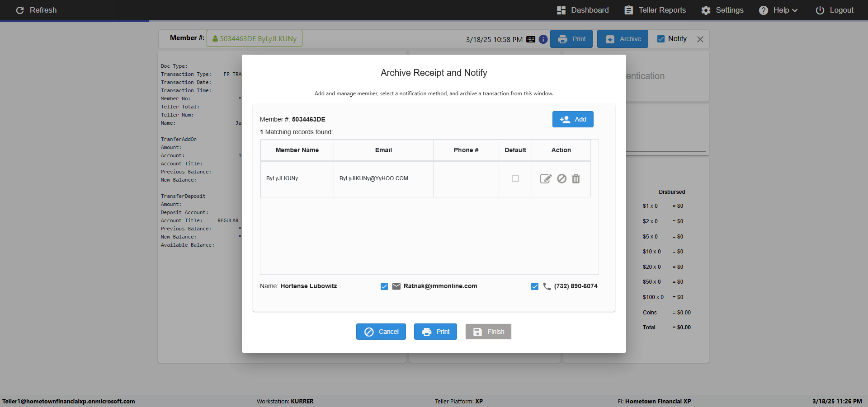Image resolution: width=868 pixels, height=407 pixels.
Task: Click the Disbursed $100 x 0 row
Action: [663, 297]
